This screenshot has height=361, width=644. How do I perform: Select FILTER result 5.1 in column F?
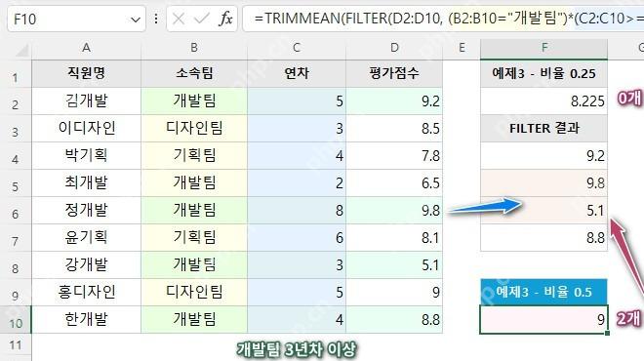[x=544, y=211]
